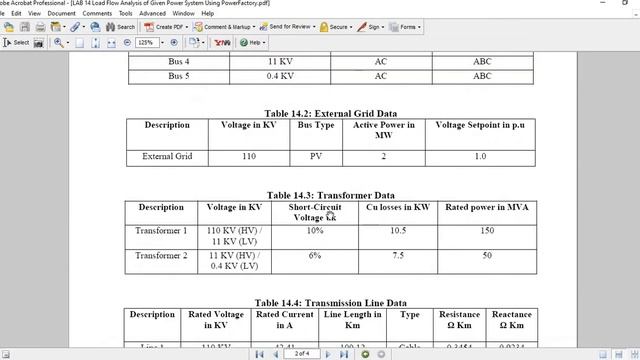This screenshot has width=640, height=360.
Task: Open the Advanced menu
Action: [x=152, y=13]
